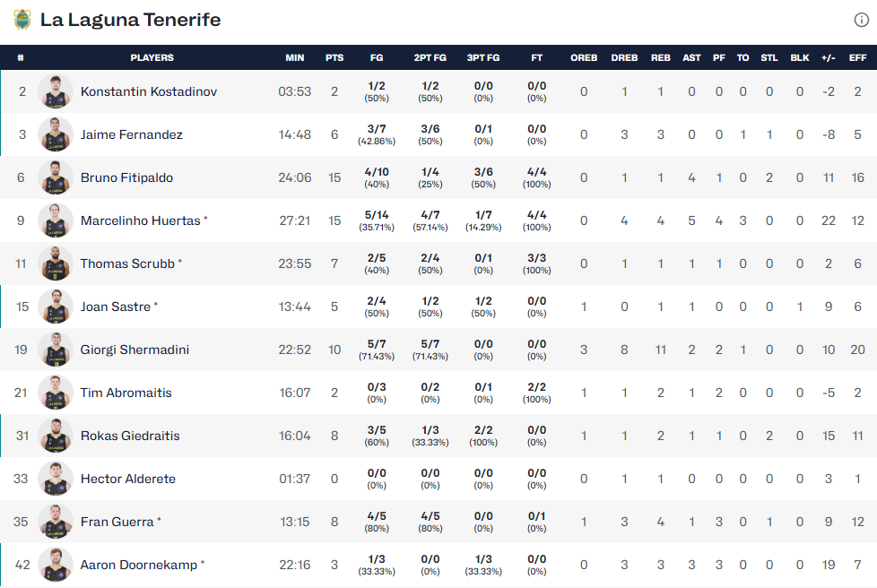Sort table by PTS column header

[334, 57]
